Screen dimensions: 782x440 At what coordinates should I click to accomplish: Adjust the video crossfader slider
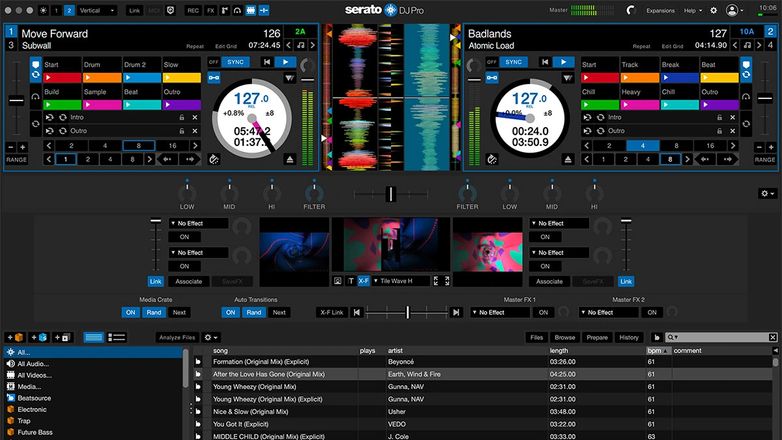[407, 312]
